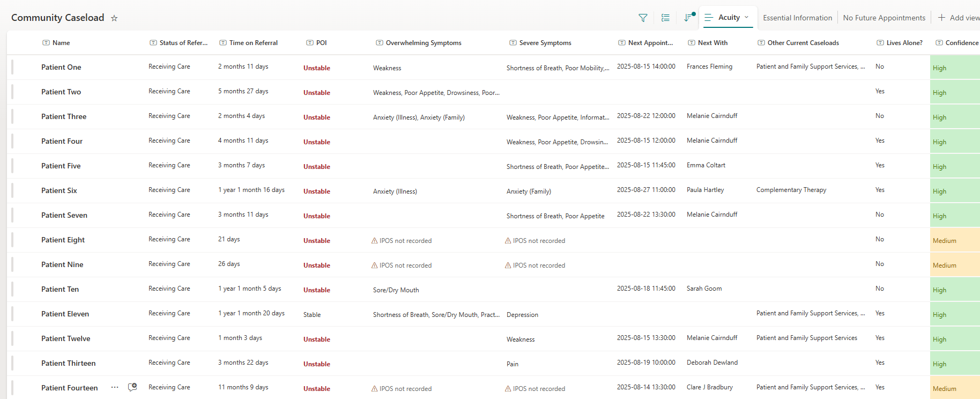The width and height of the screenshot is (980, 399).
Task: Select the Patient Six row via its left handle
Action: tap(12, 190)
